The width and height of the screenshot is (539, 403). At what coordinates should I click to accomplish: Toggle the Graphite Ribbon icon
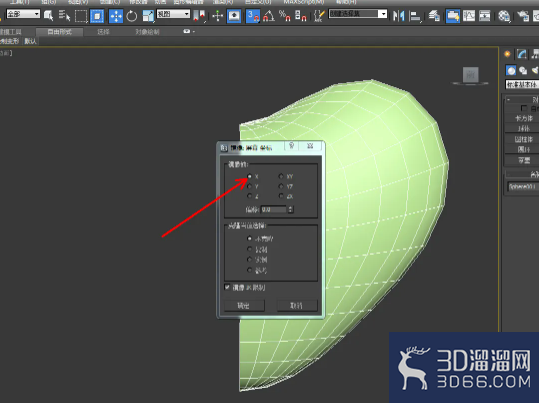point(453,16)
